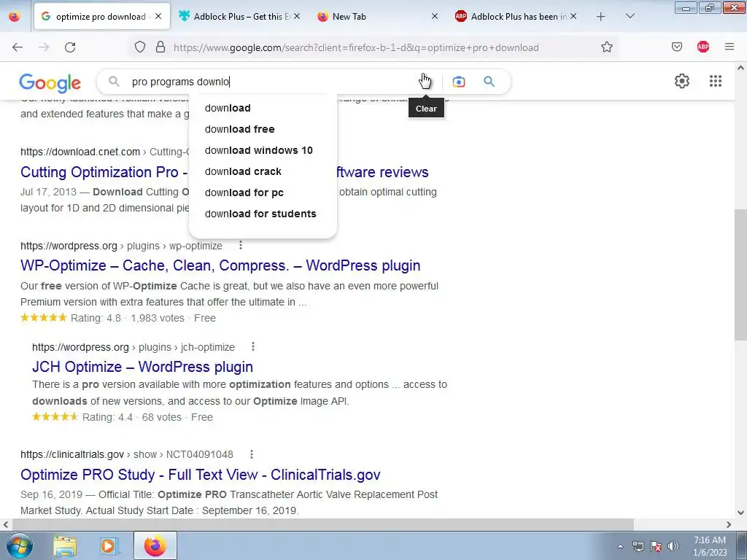Pick the 'download for pc' suggestion
Screen dimensions: 747x560
[263, 192]
